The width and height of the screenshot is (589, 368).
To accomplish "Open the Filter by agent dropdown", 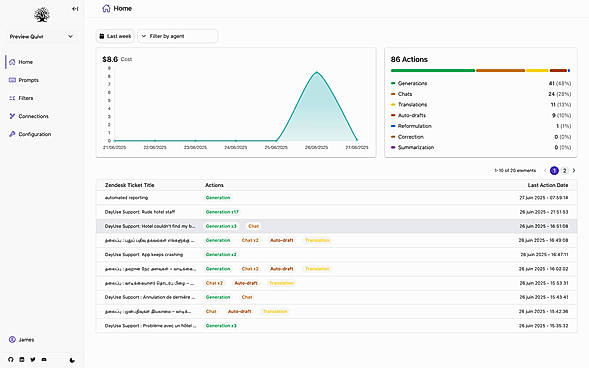I will click(177, 36).
